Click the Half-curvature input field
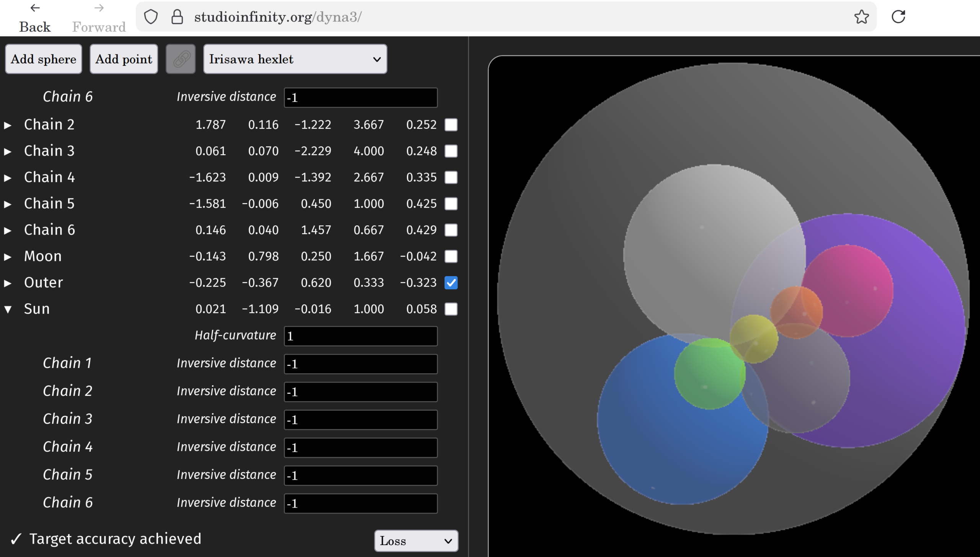 click(360, 336)
